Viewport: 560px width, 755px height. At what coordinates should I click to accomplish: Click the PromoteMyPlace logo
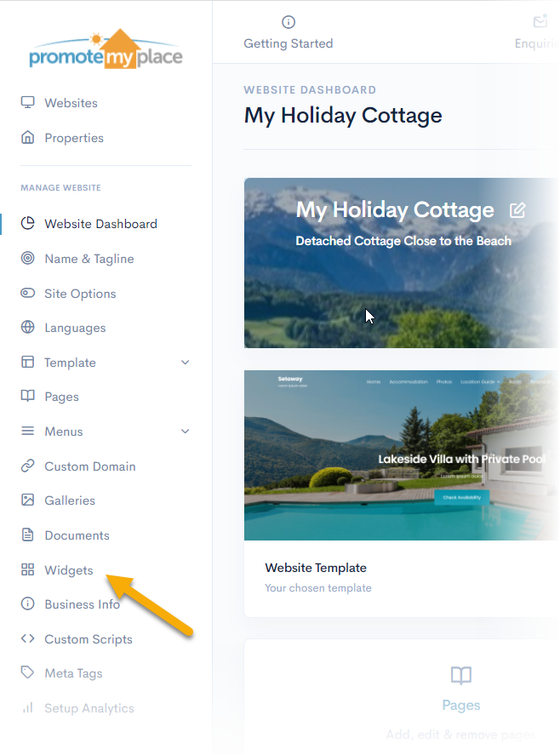point(106,49)
